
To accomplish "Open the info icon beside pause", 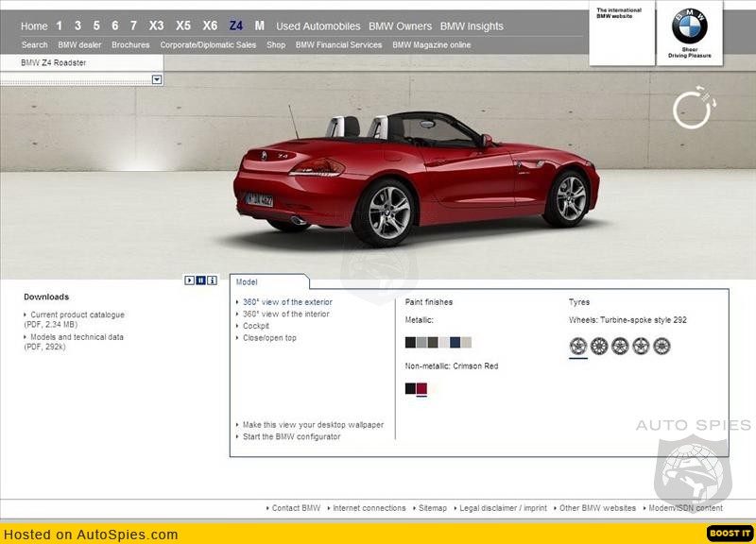I will point(213,280).
